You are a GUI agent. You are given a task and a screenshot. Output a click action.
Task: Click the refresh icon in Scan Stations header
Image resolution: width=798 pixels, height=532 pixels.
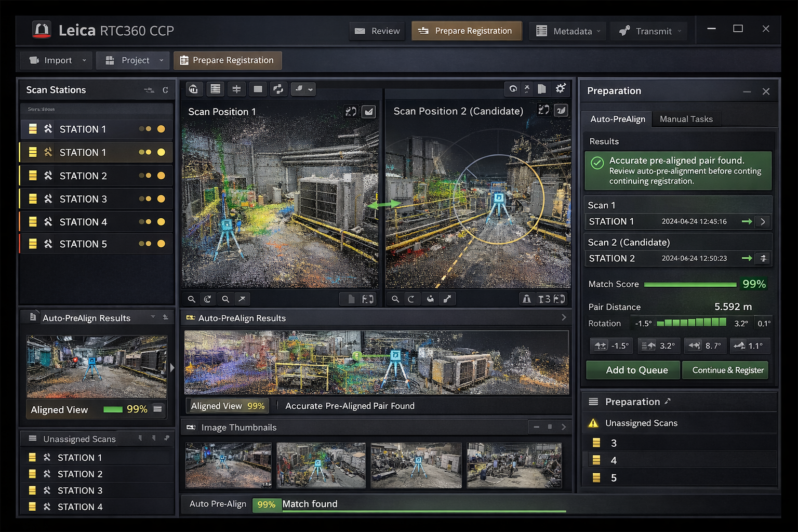[165, 90]
